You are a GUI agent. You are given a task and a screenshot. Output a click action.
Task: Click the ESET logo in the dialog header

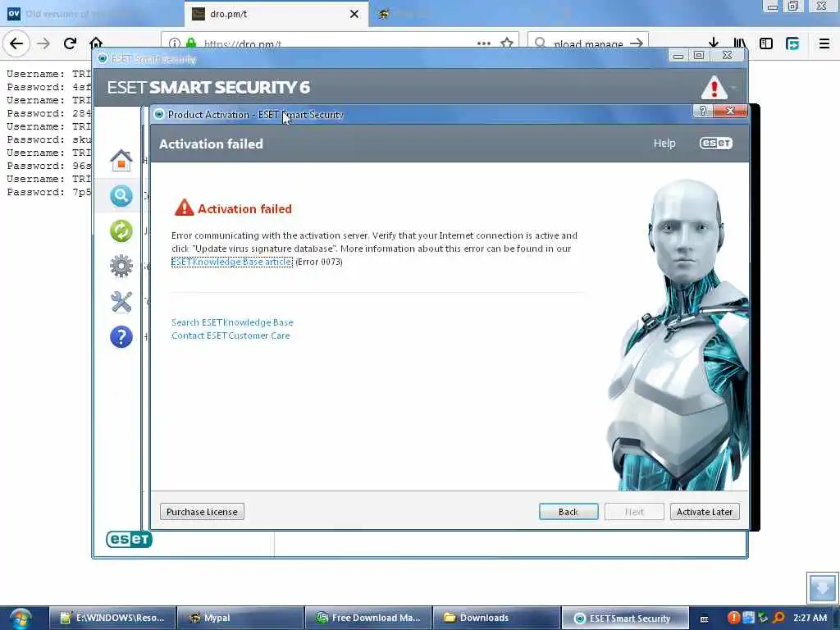pyautogui.click(x=716, y=144)
